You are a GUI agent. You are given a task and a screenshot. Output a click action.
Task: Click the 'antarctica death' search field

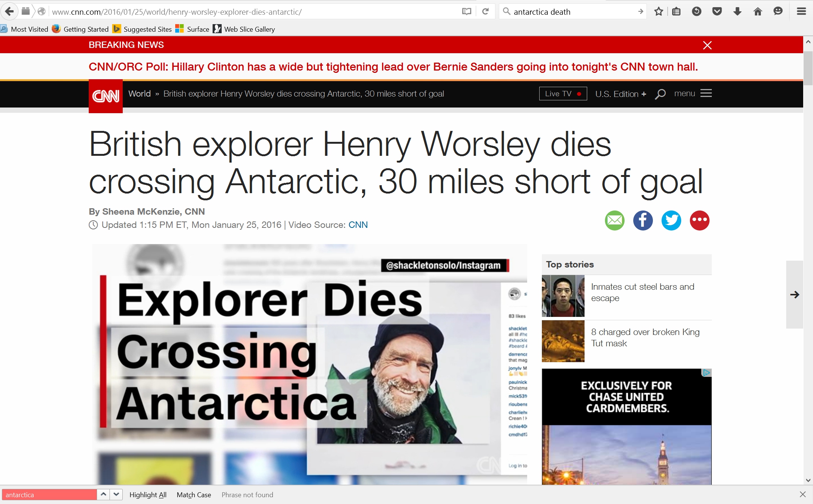tap(572, 12)
